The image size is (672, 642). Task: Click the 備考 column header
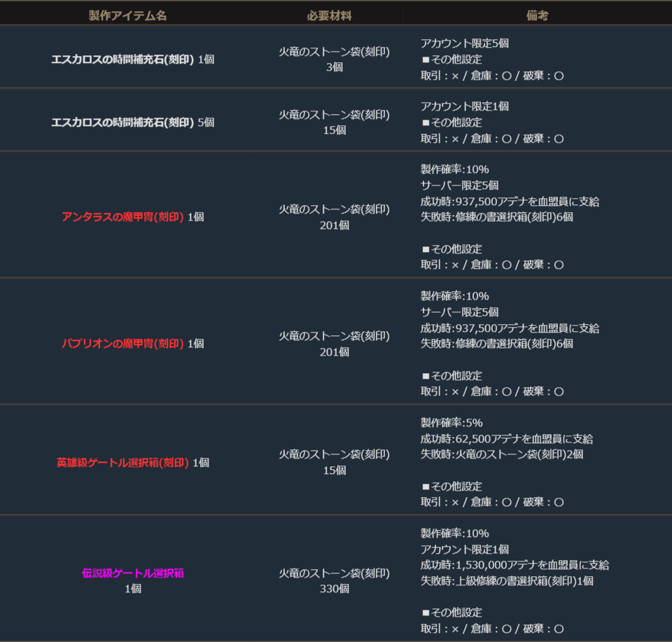537,15
